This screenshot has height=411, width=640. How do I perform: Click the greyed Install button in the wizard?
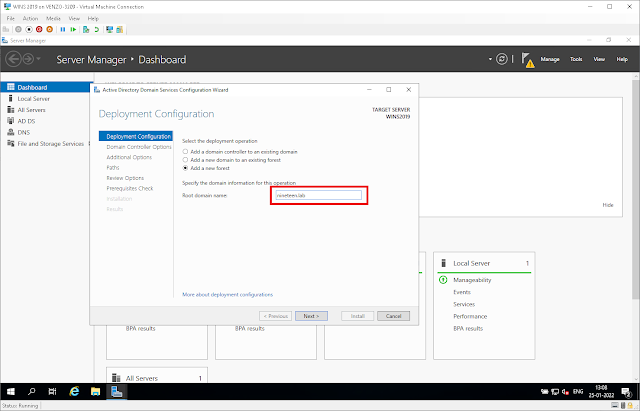coord(358,316)
